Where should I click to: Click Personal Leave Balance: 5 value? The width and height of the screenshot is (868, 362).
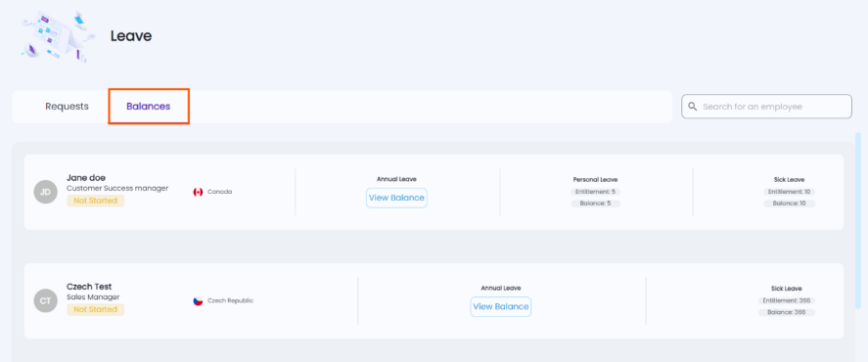pos(596,204)
